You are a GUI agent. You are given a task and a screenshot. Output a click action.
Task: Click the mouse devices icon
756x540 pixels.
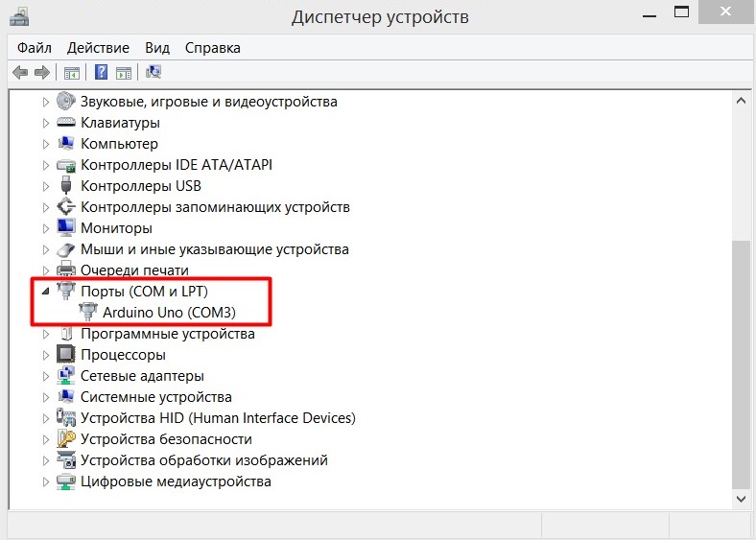[66, 249]
